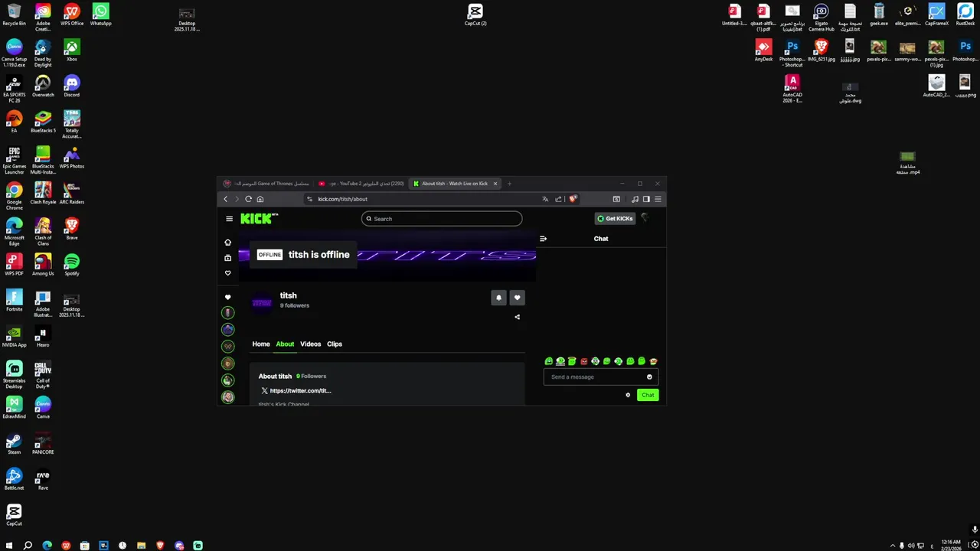Image resolution: width=980 pixels, height=551 pixels.
Task: Open the emoji picker in message box
Action: pyautogui.click(x=649, y=377)
